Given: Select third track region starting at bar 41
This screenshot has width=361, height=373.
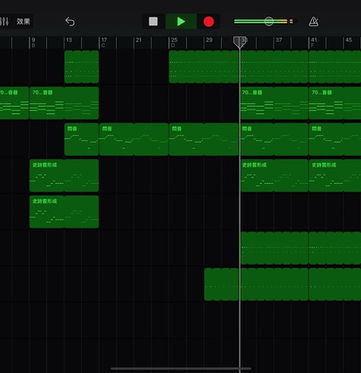Looking at the screenshot, I should (335, 139).
